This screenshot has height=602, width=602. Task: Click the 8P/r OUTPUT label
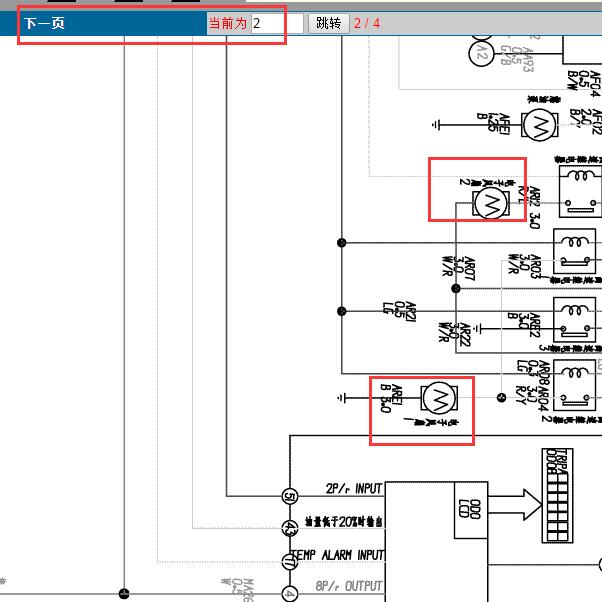coord(349,588)
